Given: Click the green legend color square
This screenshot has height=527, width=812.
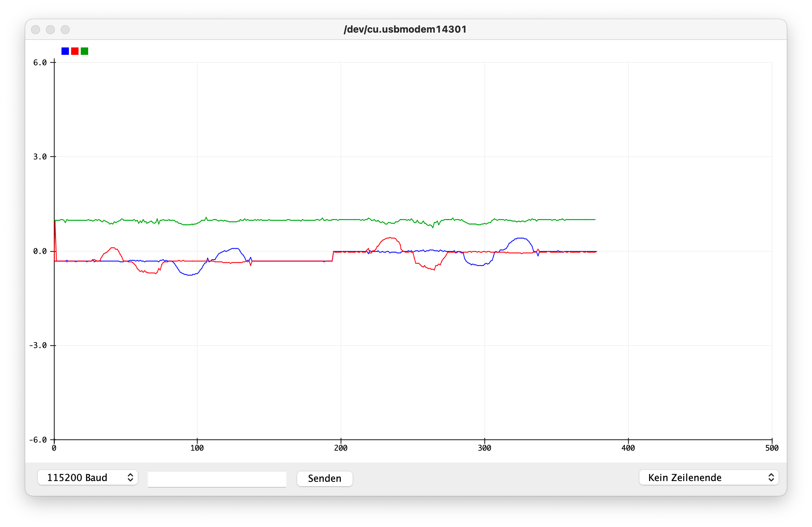Looking at the screenshot, I should [x=84, y=51].
